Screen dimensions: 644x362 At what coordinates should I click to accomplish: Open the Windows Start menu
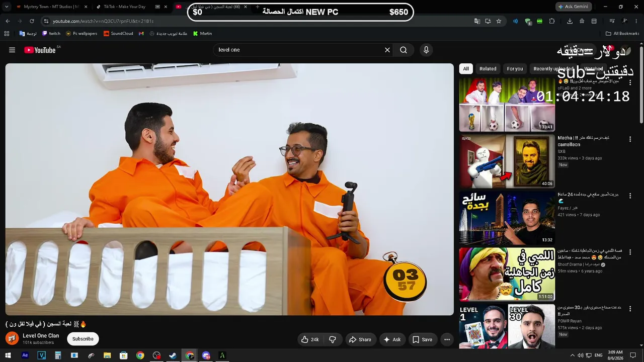point(9,355)
